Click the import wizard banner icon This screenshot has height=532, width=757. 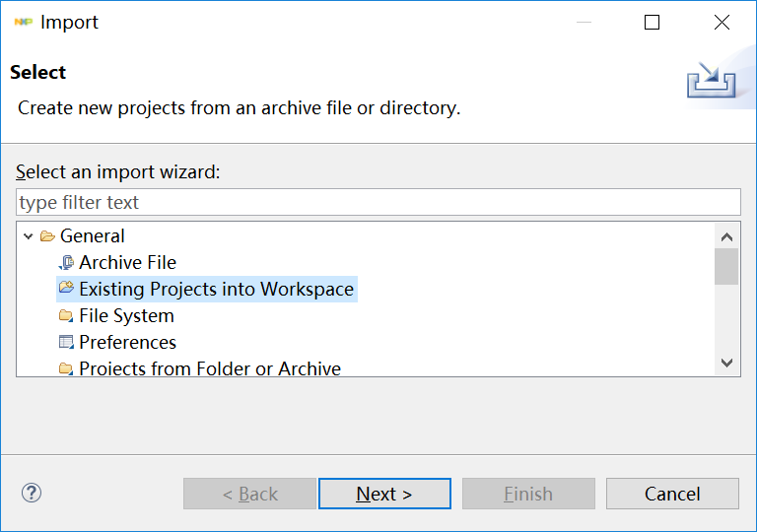pos(712,81)
